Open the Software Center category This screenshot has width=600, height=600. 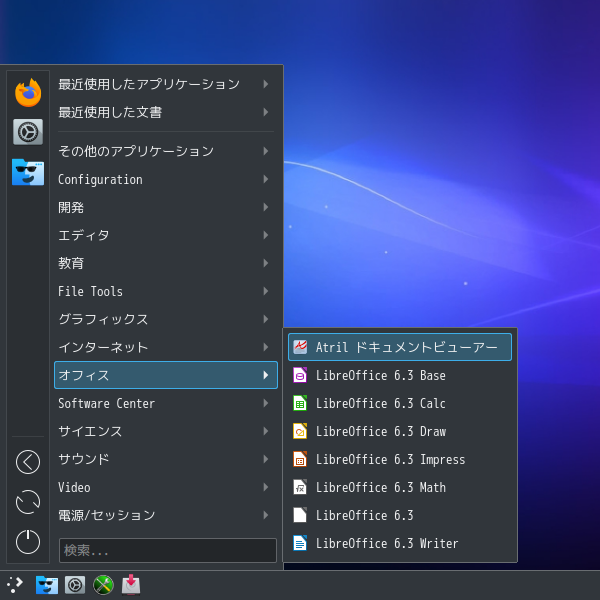point(166,403)
